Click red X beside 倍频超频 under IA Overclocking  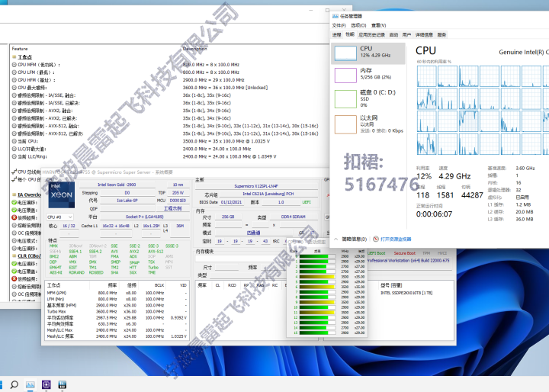click(14, 217)
